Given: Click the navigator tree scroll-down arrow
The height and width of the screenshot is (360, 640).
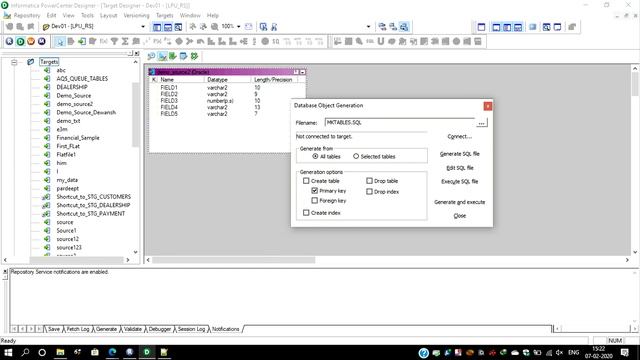Looking at the screenshot, I should pos(136,252).
